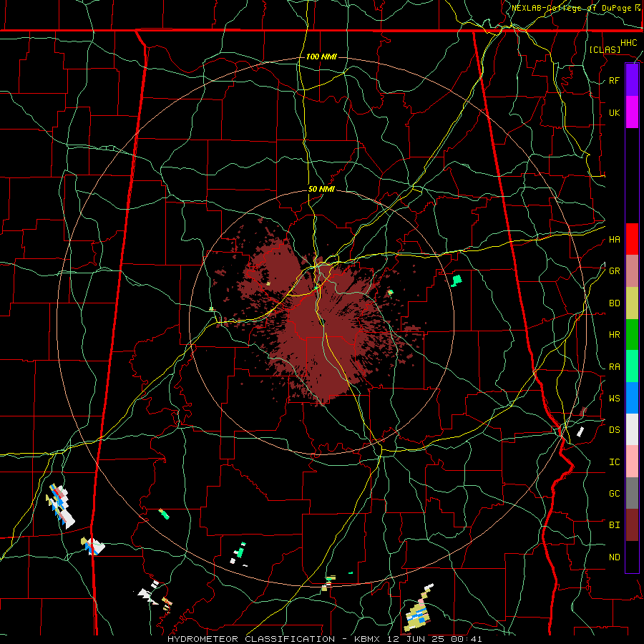Click the DS white legend swatch

coord(632,429)
